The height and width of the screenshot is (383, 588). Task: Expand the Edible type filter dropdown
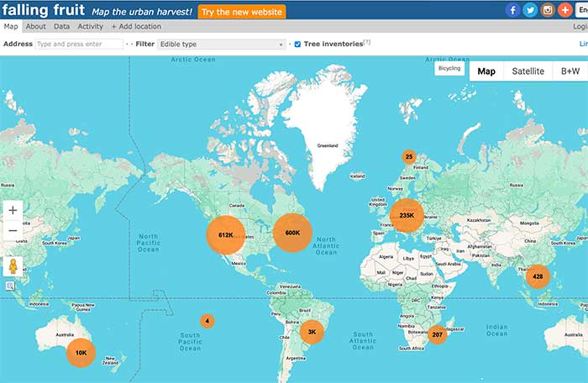[221, 45]
